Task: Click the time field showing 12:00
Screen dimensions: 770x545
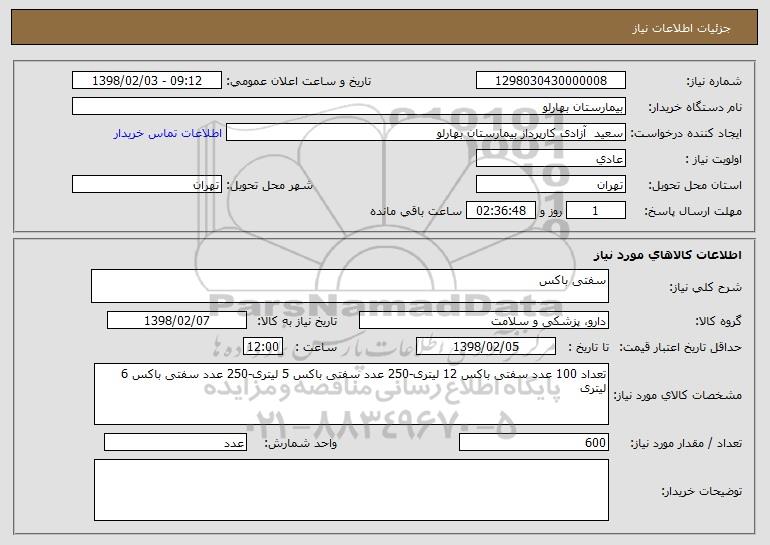Action: click(x=263, y=347)
